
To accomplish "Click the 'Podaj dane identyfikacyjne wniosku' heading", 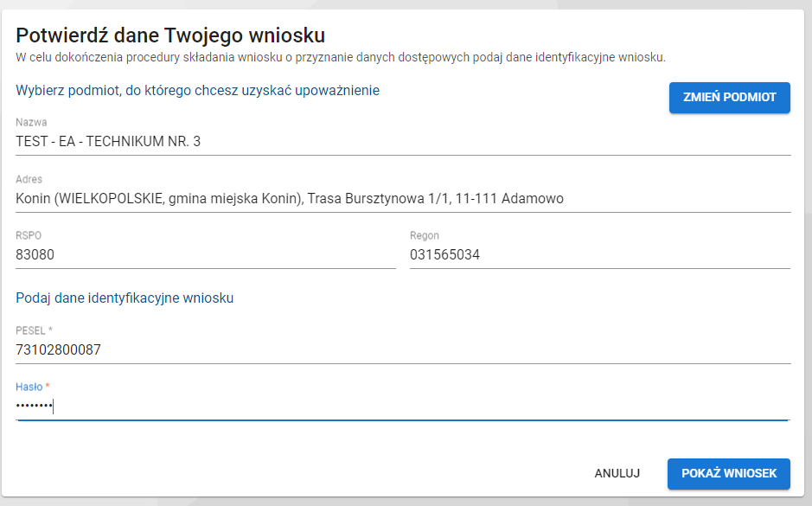I will tap(125, 298).
